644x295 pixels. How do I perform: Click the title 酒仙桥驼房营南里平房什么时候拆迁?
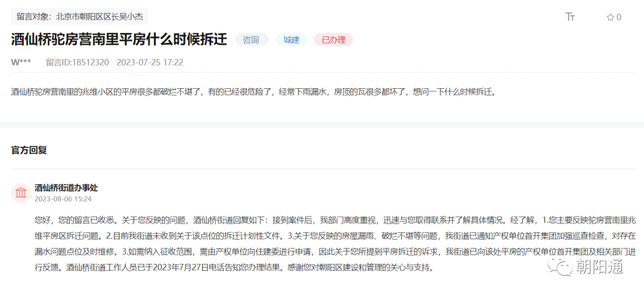119,40
